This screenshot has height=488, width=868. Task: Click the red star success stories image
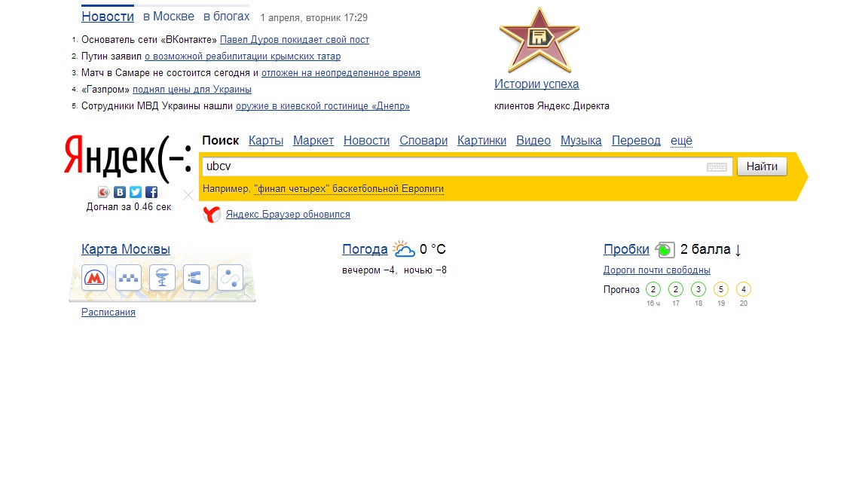(539, 40)
